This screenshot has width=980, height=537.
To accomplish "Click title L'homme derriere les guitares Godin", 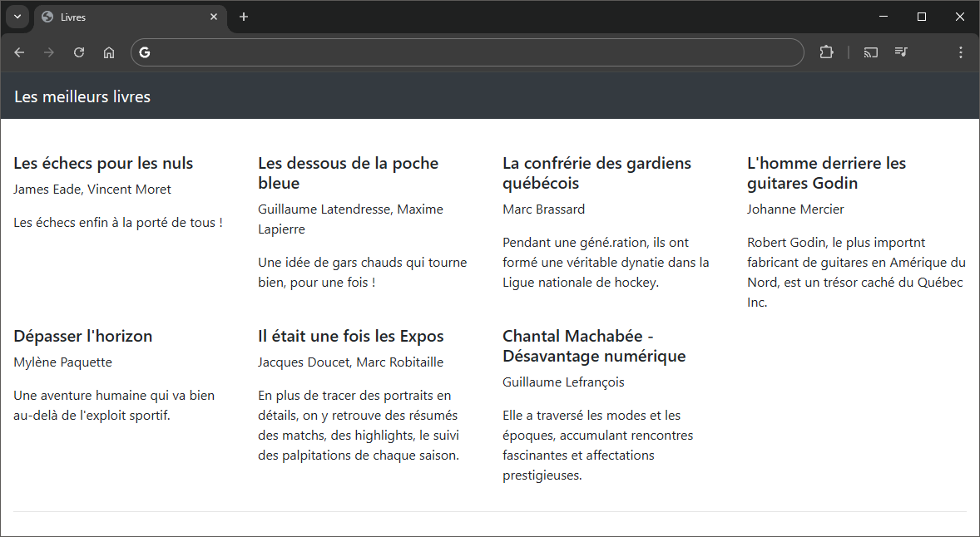I will (x=826, y=173).
